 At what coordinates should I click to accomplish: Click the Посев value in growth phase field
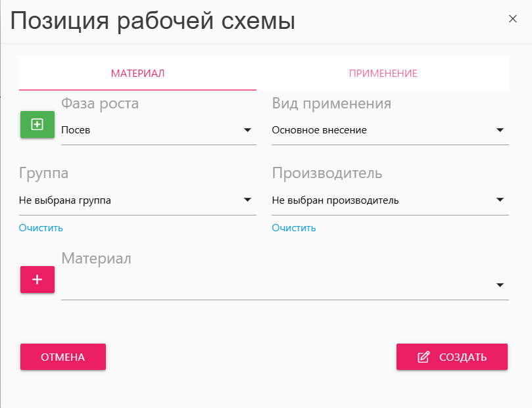76,130
